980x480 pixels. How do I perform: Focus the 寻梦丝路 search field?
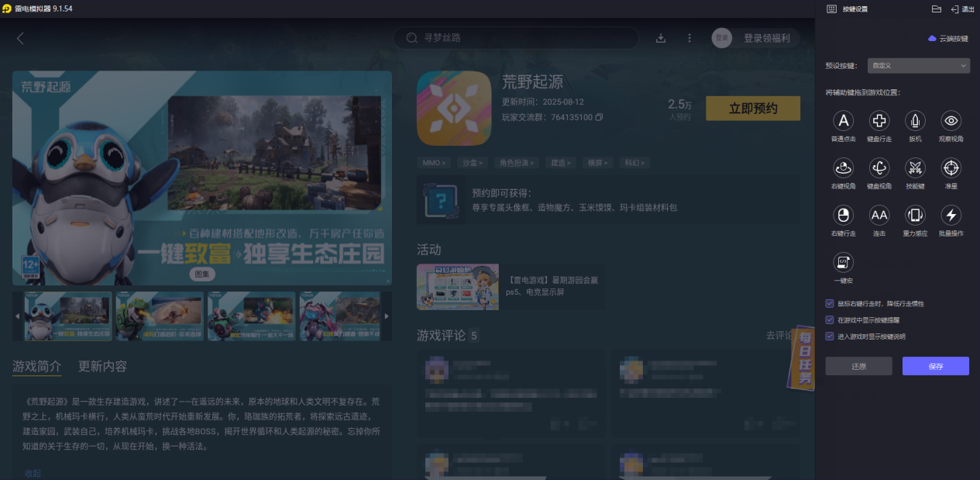(x=516, y=38)
